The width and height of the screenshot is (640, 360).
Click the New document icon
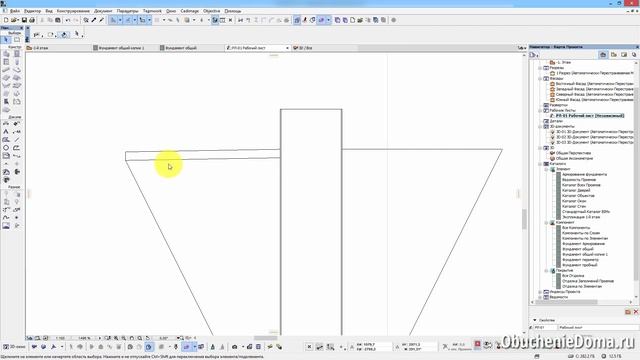click(6, 20)
